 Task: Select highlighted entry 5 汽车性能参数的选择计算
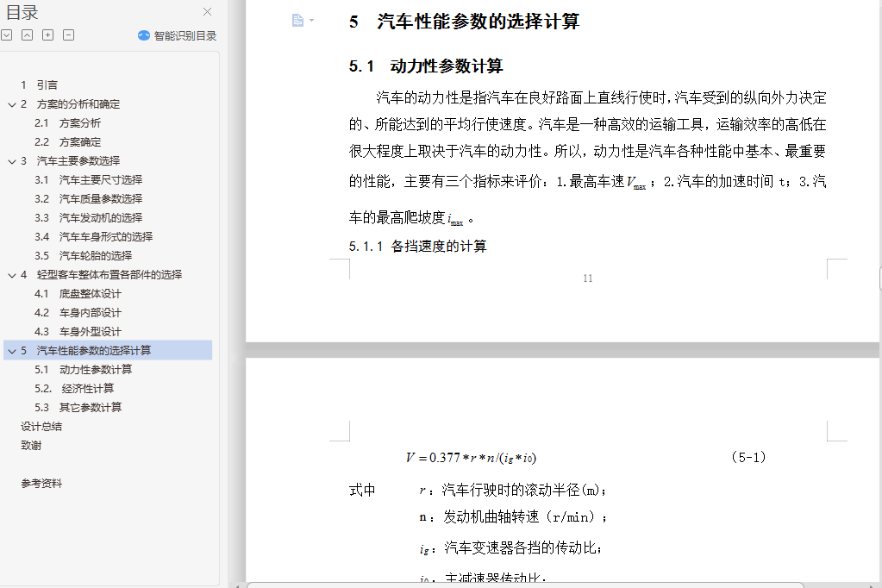pyautogui.click(x=108, y=351)
